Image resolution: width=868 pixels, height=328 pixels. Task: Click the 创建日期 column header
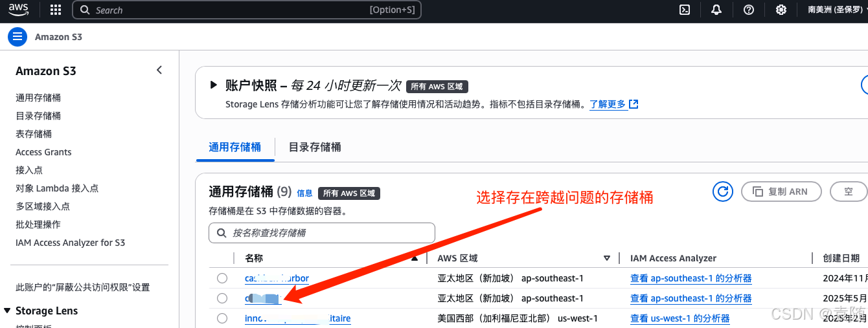[x=841, y=258]
